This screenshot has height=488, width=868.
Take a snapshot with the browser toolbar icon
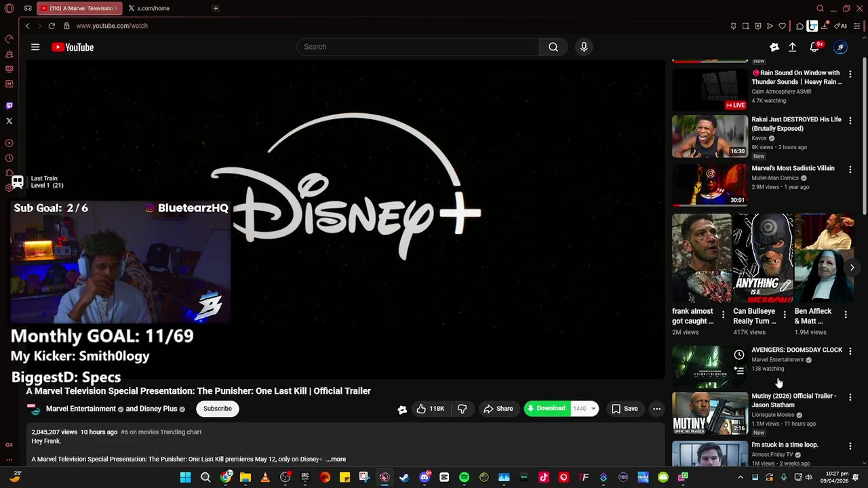pos(745,26)
